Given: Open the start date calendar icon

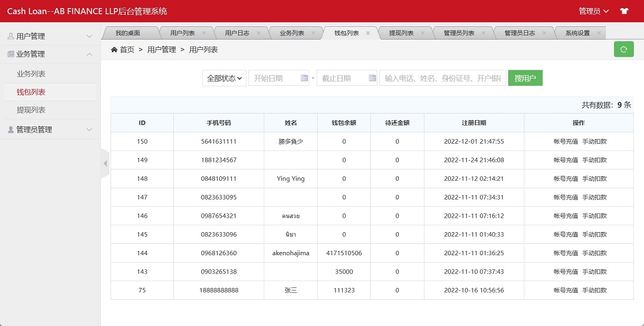Looking at the screenshot, I should click(x=304, y=78).
